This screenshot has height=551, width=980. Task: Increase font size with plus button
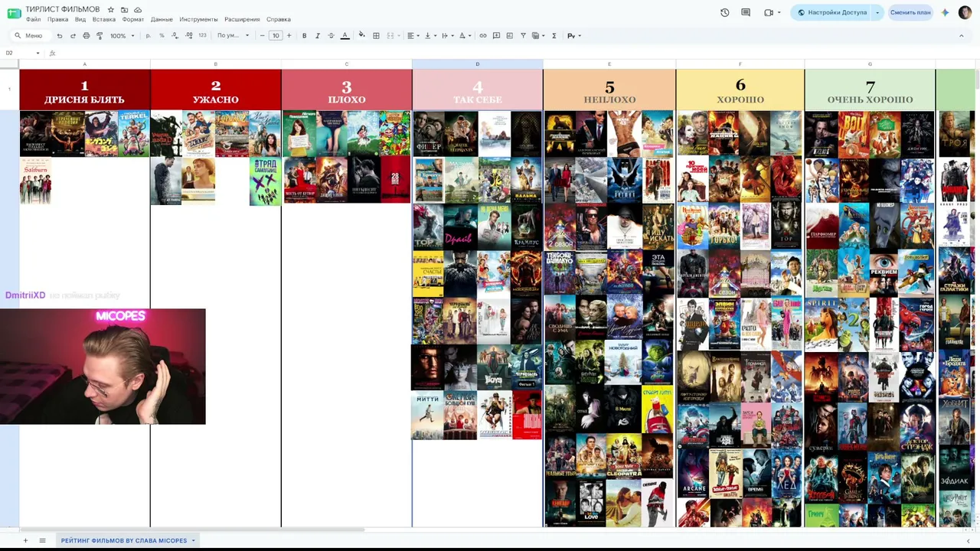point(289,36)
